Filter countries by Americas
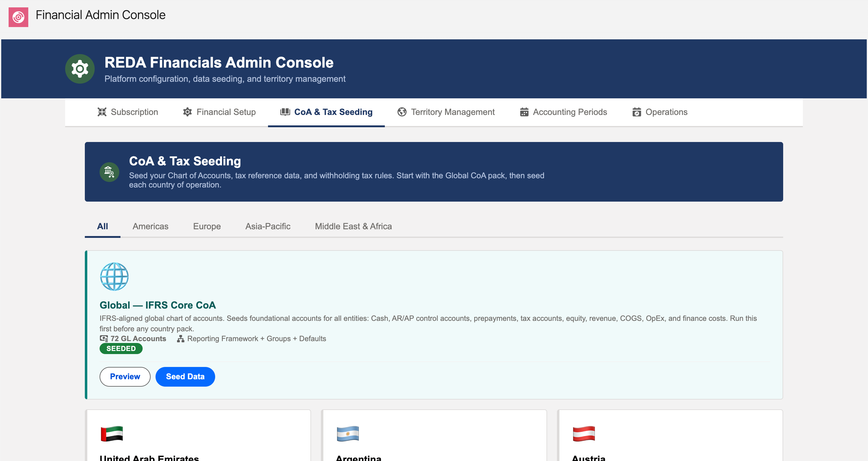 [150, 227]
